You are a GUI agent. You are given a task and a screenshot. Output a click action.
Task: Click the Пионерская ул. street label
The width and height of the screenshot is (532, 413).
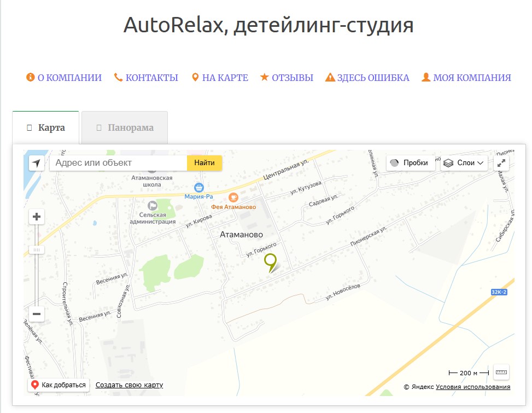tap(369, 236)
